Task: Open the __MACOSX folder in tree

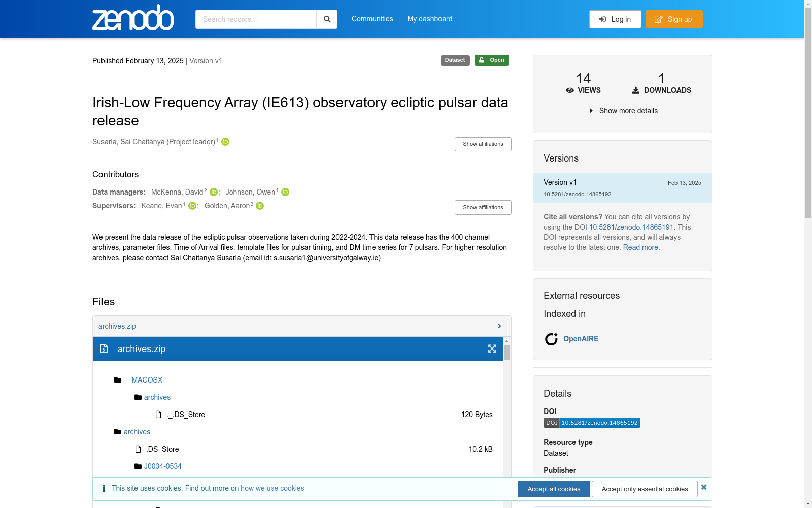Action: point(143,380)
